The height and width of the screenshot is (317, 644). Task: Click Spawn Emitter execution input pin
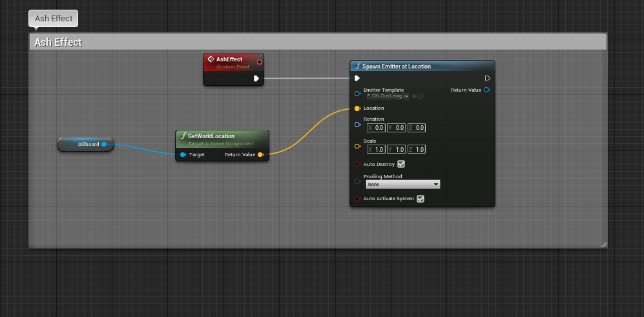click(357, 78)
